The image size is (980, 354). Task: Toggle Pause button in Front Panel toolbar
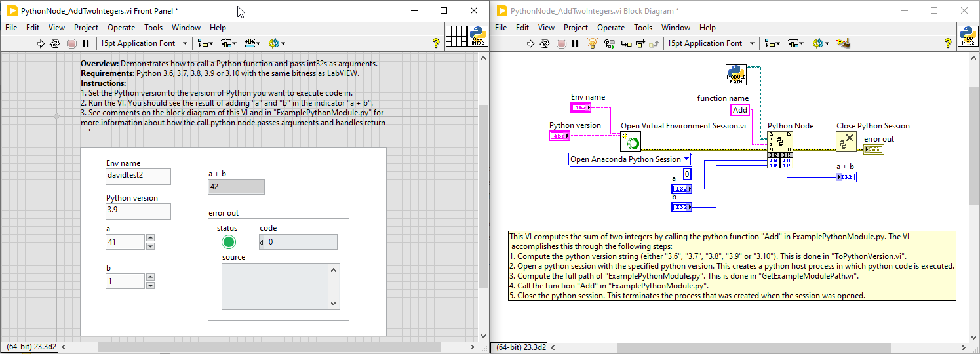[x=85, y=43]
